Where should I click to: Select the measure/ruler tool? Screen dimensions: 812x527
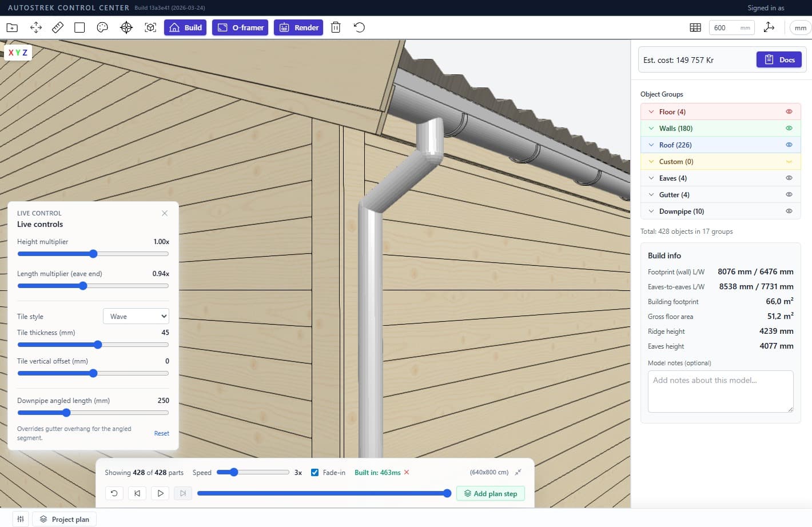tap(57, 27)
